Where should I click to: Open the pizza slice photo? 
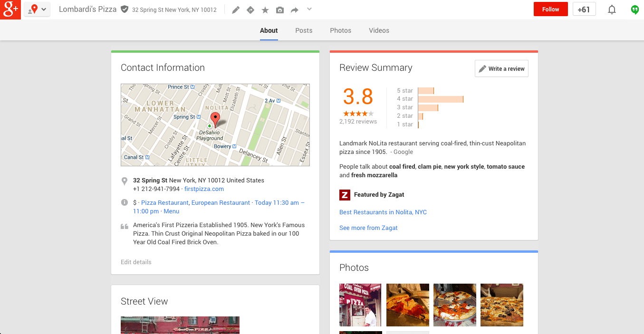pos(408,305)
